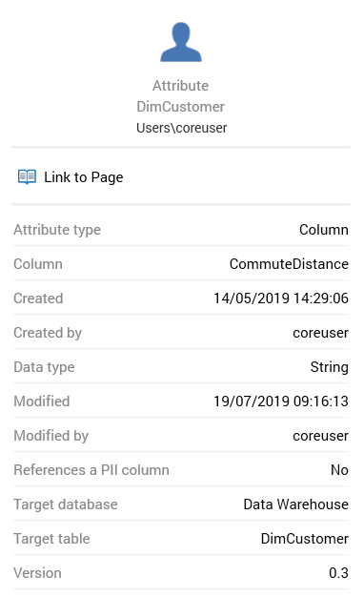Click the No value for PII column
This screenshot has width=364, height=597.
pos(339,470)
